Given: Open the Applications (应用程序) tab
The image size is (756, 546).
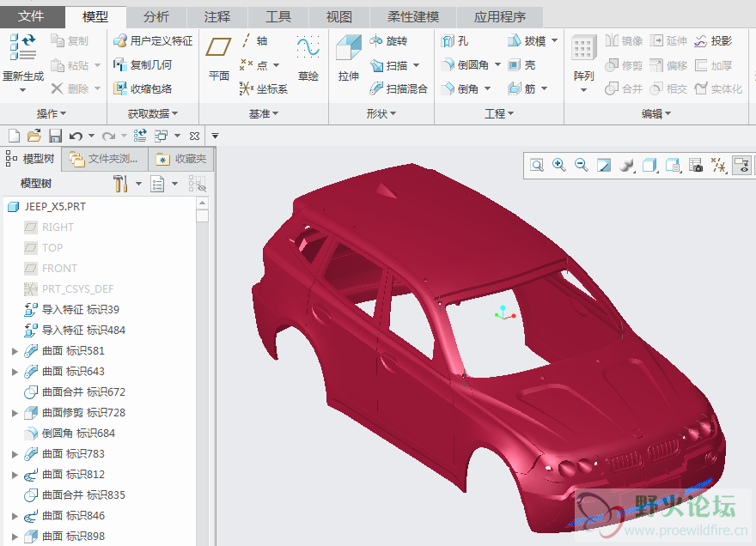Looking at the screenshot, I should [x=499, y=17].
